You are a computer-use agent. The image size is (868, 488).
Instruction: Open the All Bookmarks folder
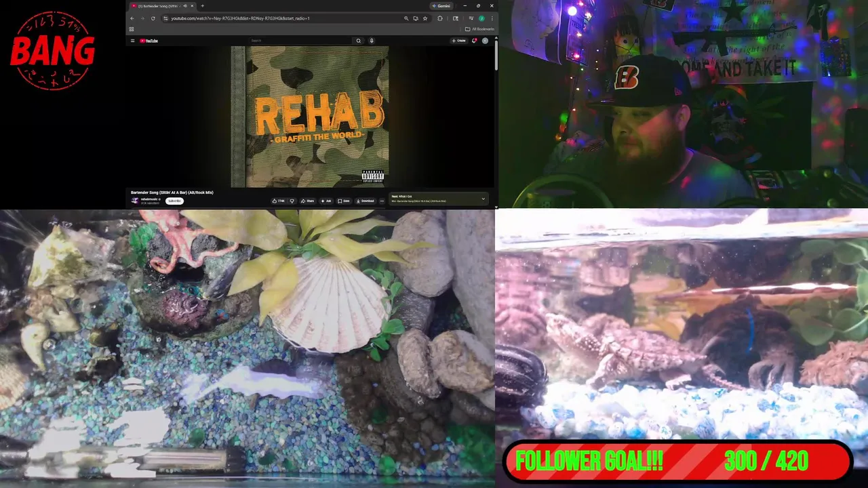[479, 29]
